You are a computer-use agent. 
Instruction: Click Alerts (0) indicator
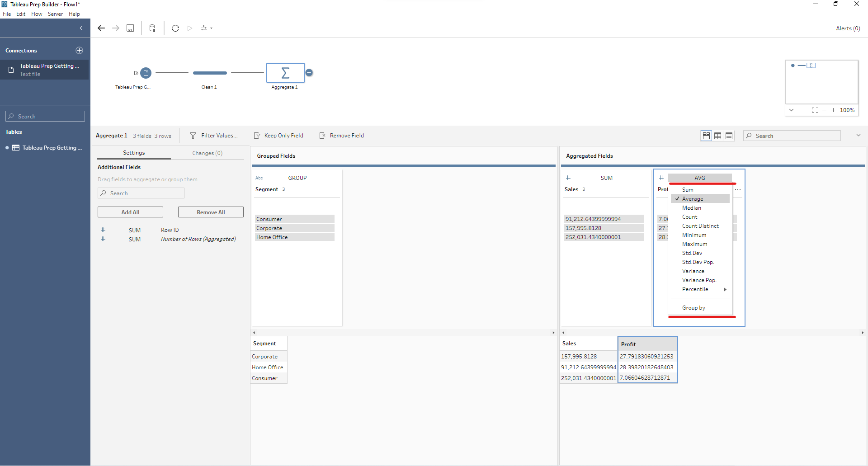tap(848, 28)
